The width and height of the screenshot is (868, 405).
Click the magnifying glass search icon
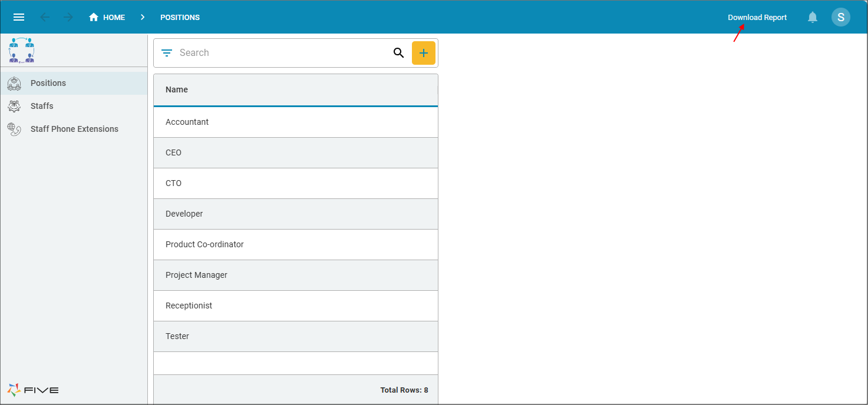click(398, 53)
